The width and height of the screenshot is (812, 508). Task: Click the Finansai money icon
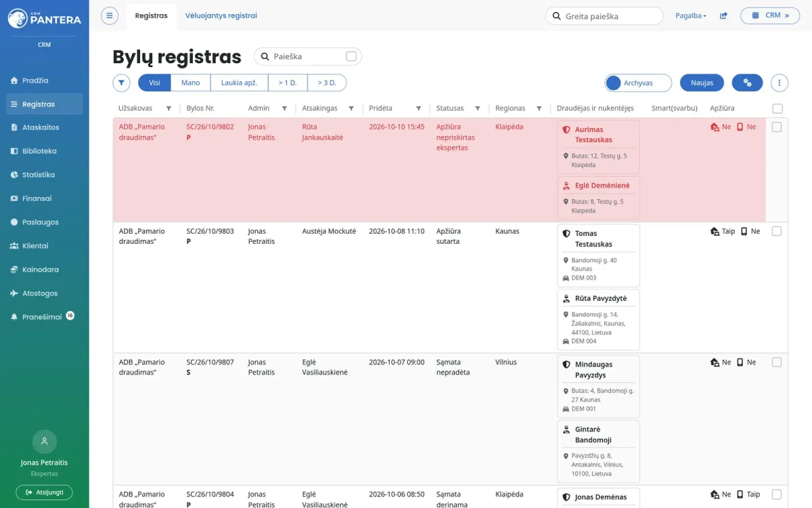[x=14, y=198]
